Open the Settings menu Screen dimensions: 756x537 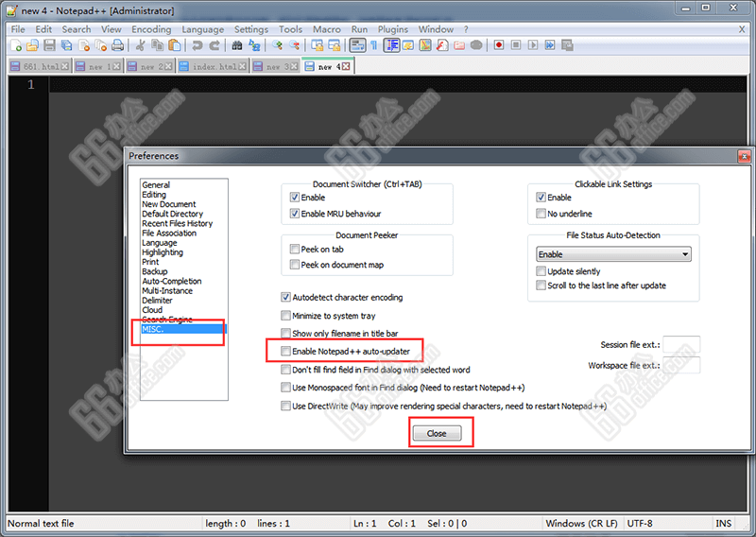pyautogui.click(x=251, y=29)
